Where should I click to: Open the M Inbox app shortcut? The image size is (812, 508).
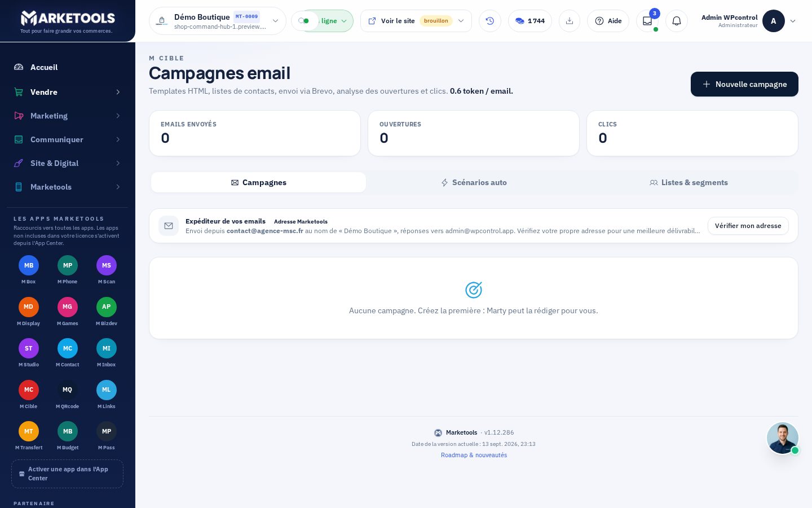coord(107,353)
